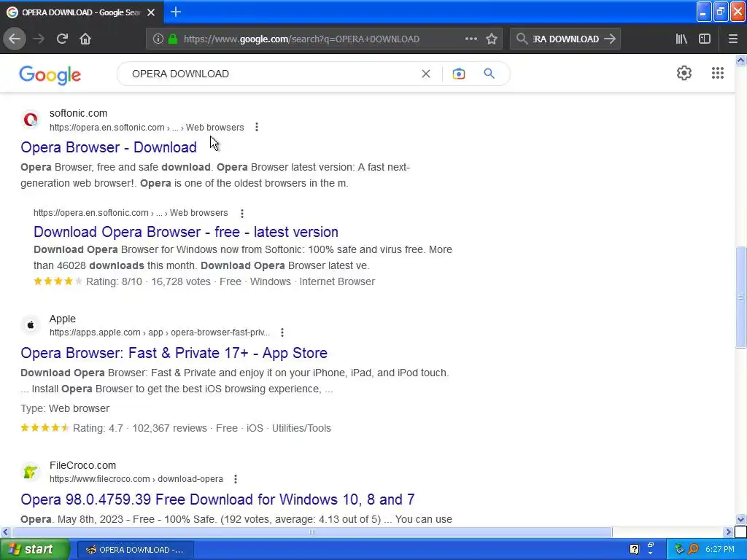Toggle the sidebar view icon
The height and width of the screenshot is (560, 747).
pos(705,39)
